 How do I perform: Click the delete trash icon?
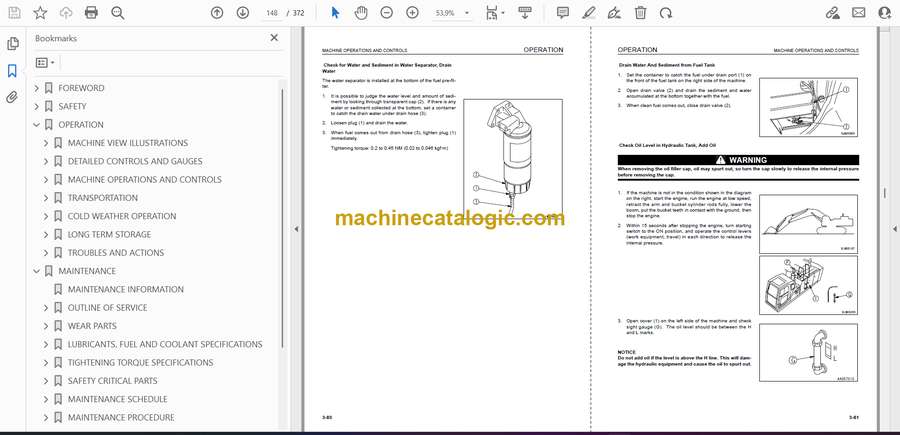[x=640, y=13]
